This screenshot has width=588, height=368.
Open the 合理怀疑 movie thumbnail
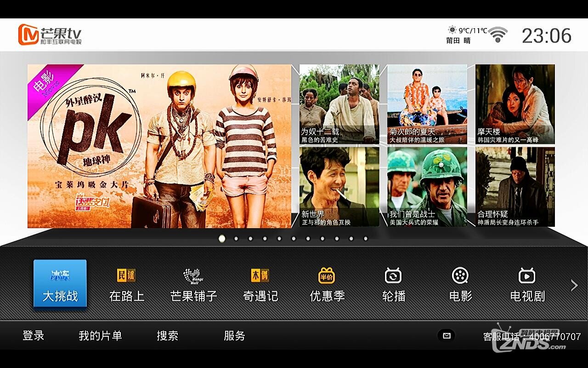(x=515, y=187)
